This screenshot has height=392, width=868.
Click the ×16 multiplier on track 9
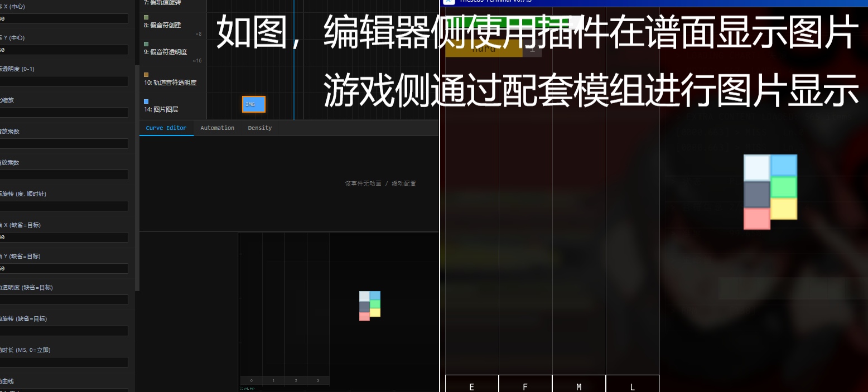pyautogui.click(x=197, y=61)
